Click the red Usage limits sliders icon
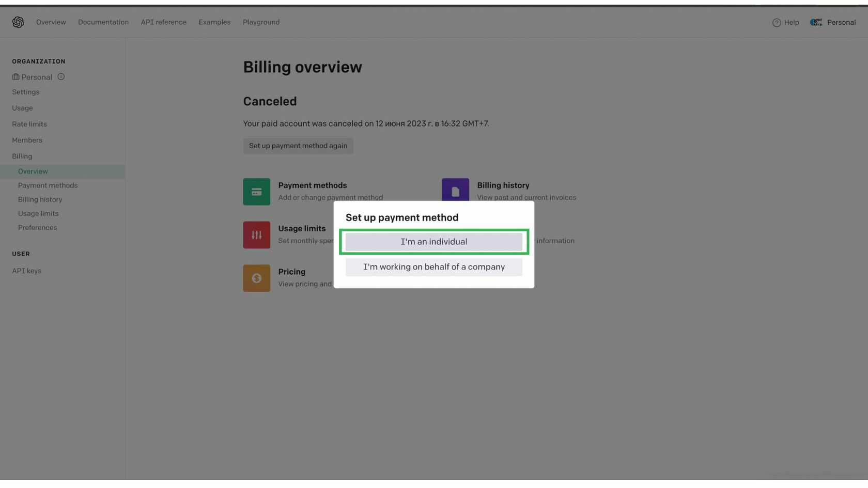 pos(256,235)
